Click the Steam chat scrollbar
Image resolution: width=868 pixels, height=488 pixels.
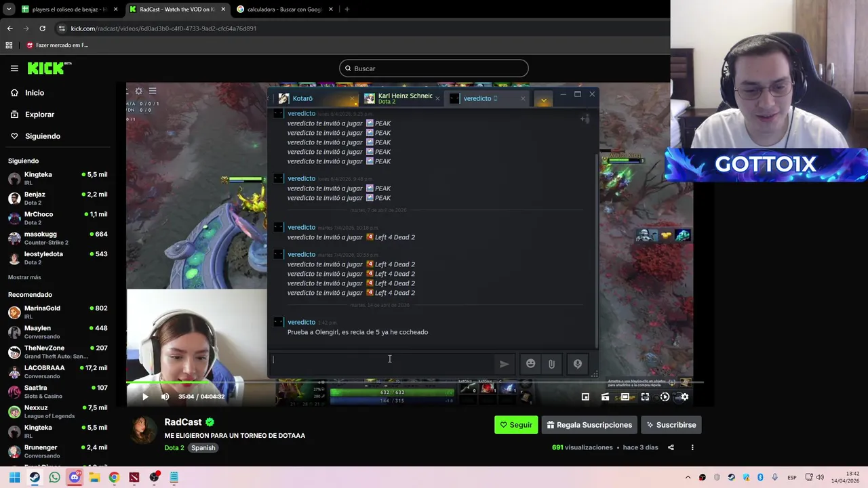597,251
